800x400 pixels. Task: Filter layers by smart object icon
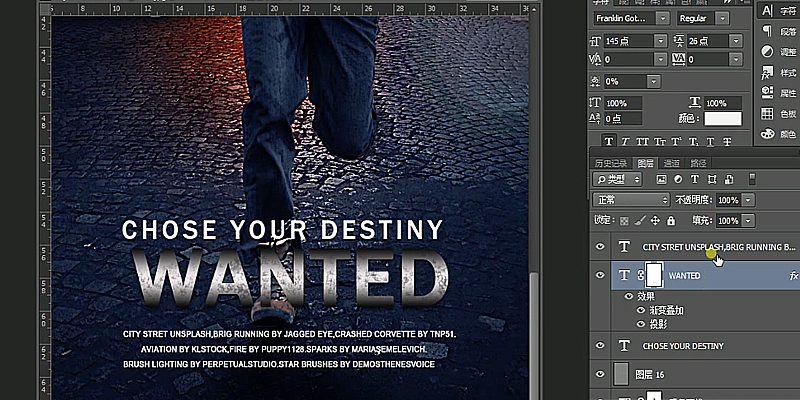(x=729, y=179)
